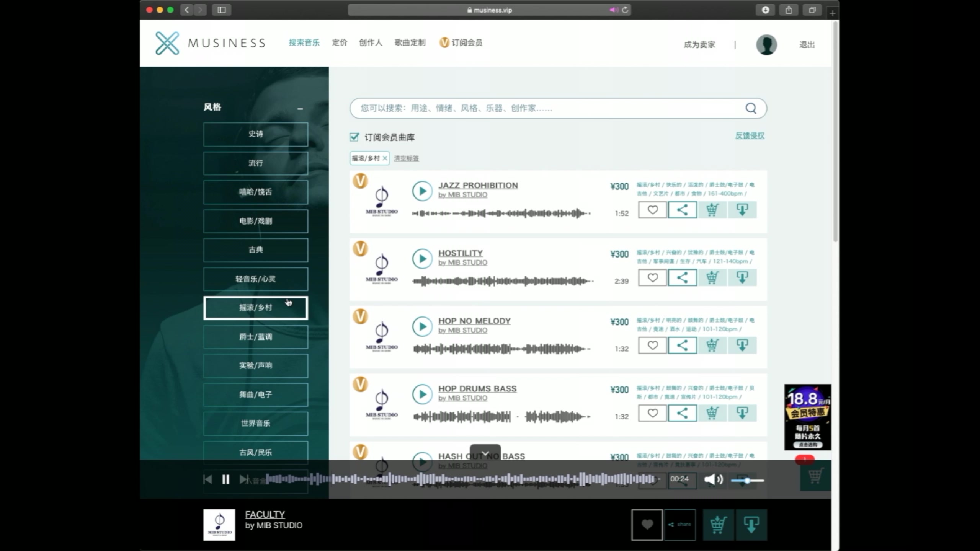Open the floating shopping cart
The width and height of the screenshot is (980, 551).
click(x=815, y=476)
